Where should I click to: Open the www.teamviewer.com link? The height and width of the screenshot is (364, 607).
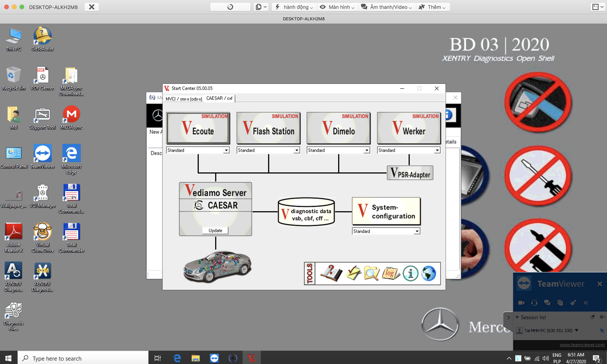coord(582,344)
